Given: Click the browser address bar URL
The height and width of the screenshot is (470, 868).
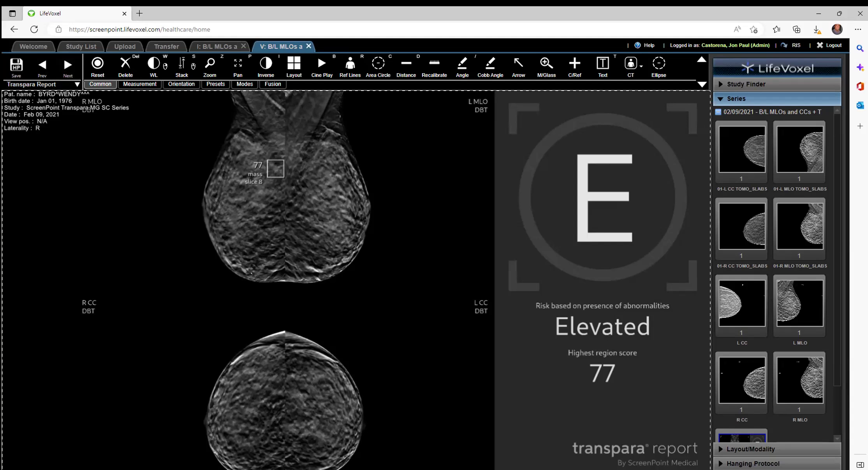Looking at the screenshot, I should pyautogui.click(x=139, y=30).
